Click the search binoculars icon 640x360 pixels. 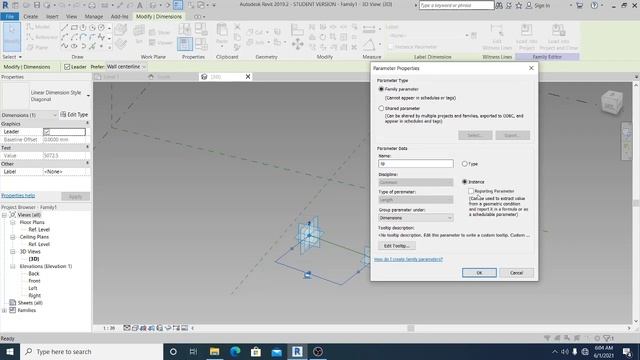tap(499, 5)
